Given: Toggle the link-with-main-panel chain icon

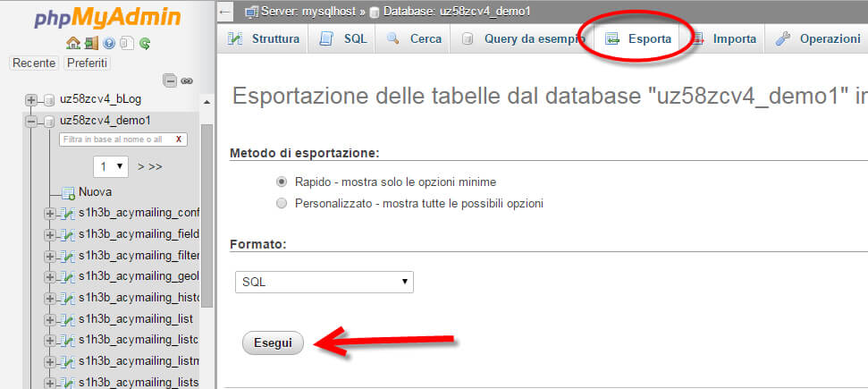Looking at the screenshot, I should (187, 80).
